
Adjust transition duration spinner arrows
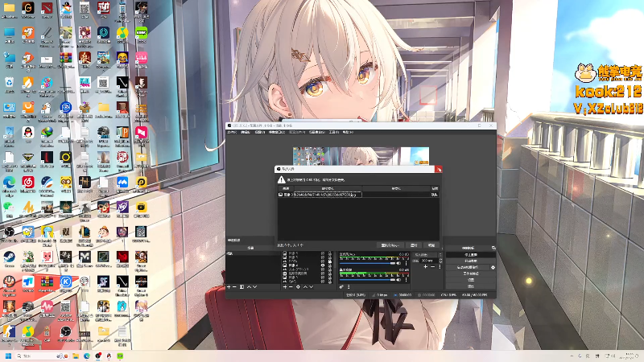440,261
